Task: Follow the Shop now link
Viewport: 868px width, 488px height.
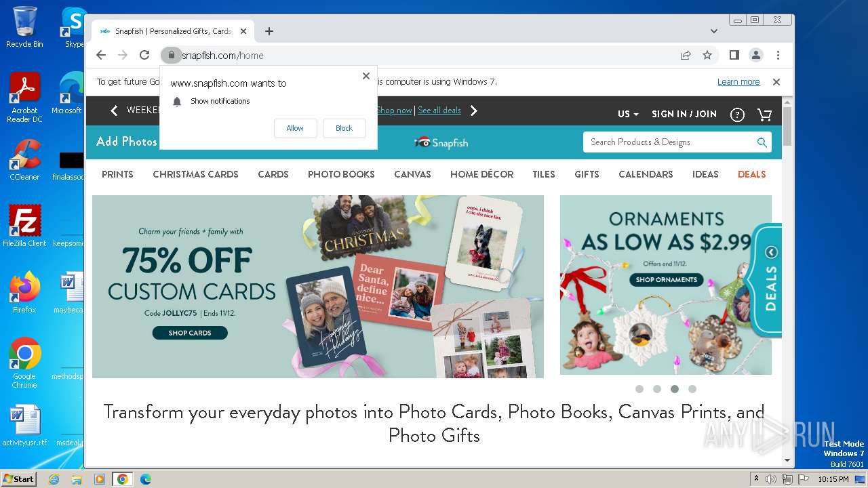Action: pos(394,110)
